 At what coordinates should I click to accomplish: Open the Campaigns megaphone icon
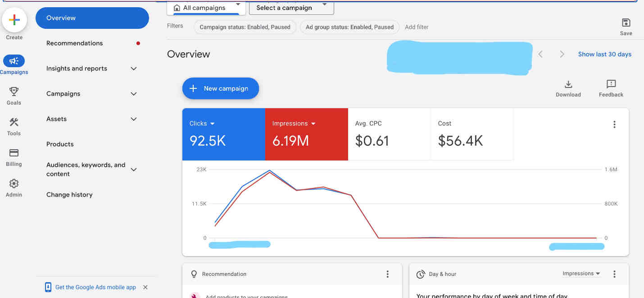coord(14,61)
